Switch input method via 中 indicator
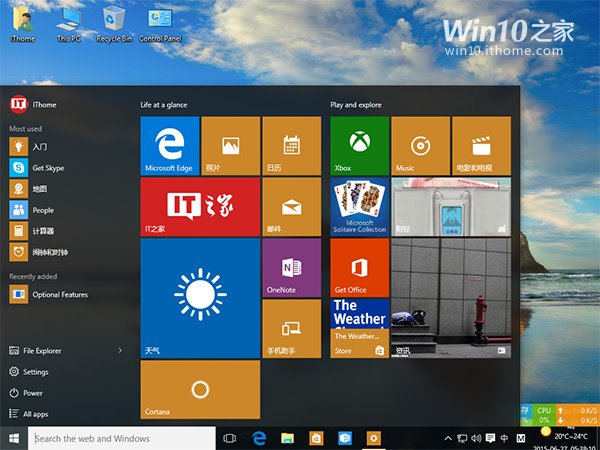The width and height of the screenshot is (600, 450). 504,438
